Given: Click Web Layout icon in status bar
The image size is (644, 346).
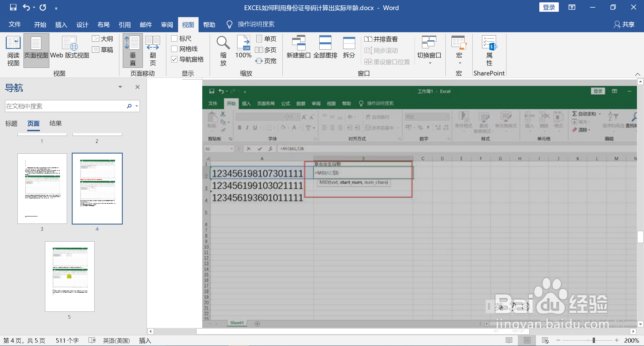Looking at the screenshot, I should click(x=545, y=340).
